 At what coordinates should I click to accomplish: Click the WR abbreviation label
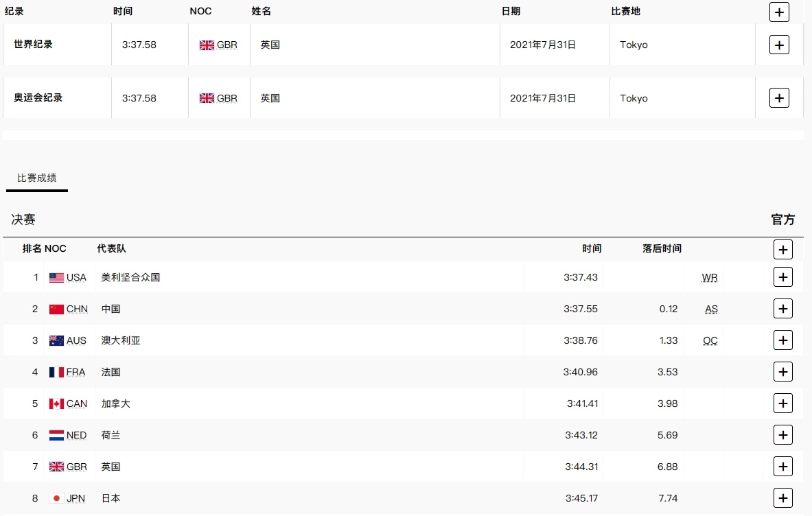coord(710,278)
